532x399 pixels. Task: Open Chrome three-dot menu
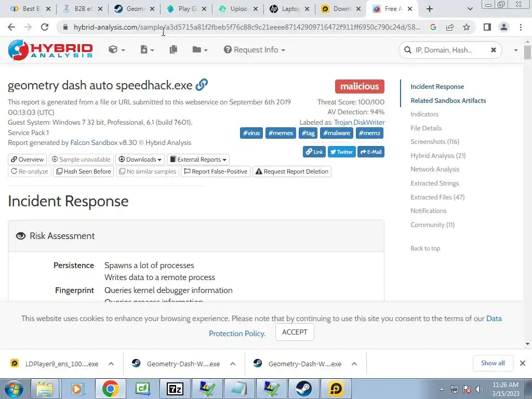[x=521, y=27]
